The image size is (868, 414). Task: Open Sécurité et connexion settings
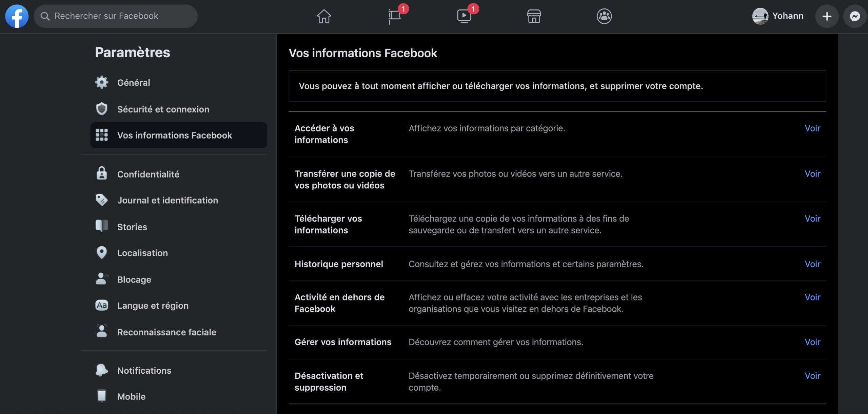(x=163, y=109)
